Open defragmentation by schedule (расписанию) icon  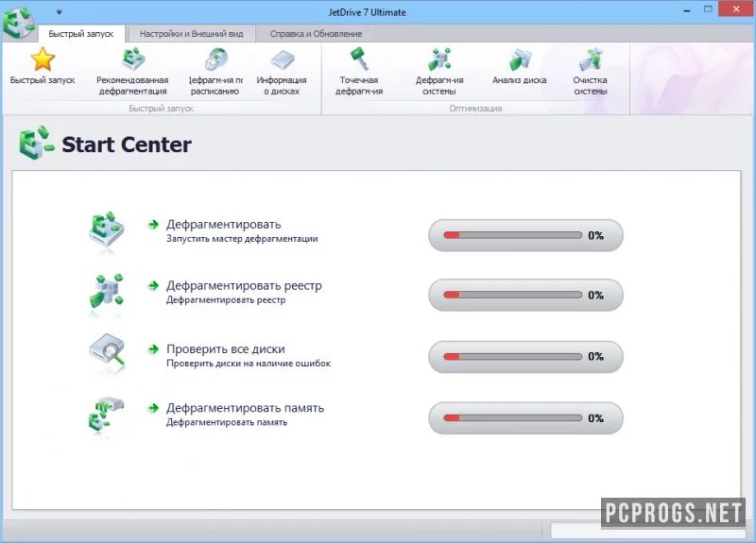point(215,59)
